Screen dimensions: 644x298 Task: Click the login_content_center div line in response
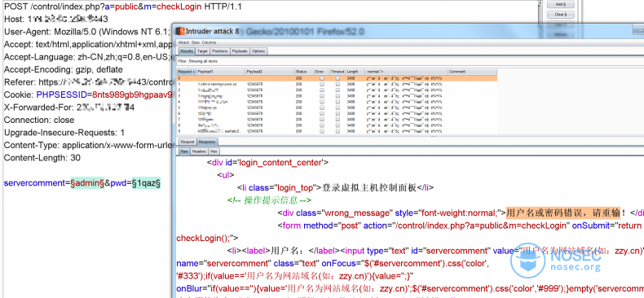[x=267, y=163]
